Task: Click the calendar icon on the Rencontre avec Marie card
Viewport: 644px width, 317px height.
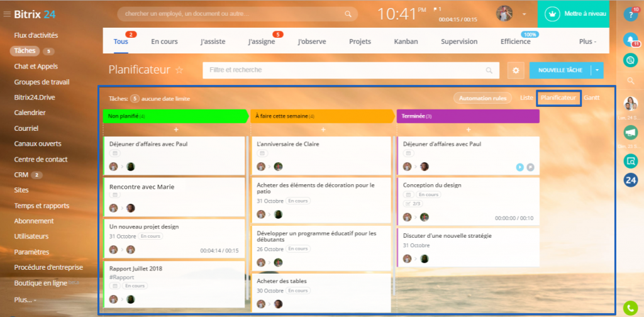Action: [x=115, y=194]
